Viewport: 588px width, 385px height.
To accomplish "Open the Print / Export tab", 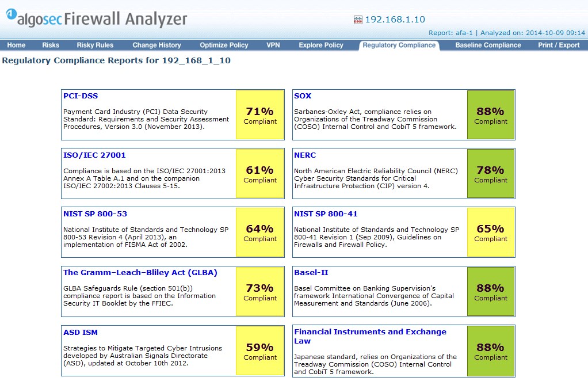I will tap(559, 45).
